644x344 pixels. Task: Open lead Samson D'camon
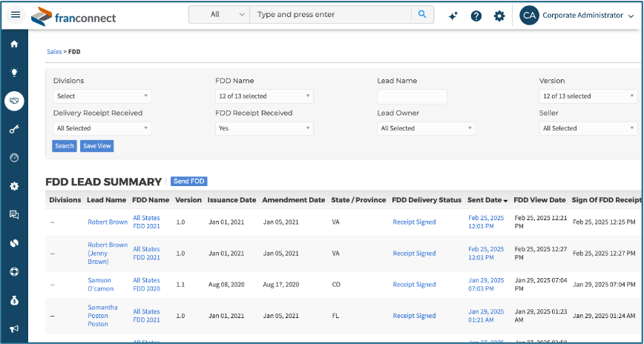(x=101, y=285)
